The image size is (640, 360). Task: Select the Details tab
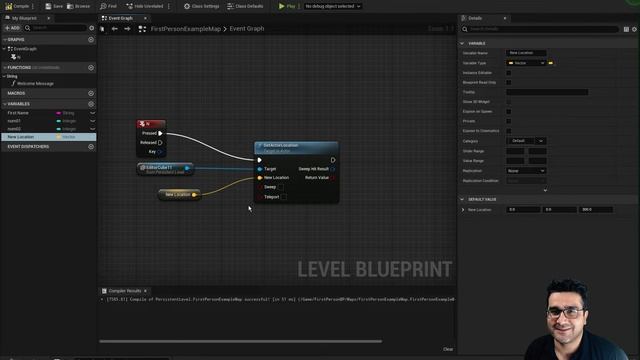pos(475,18)
